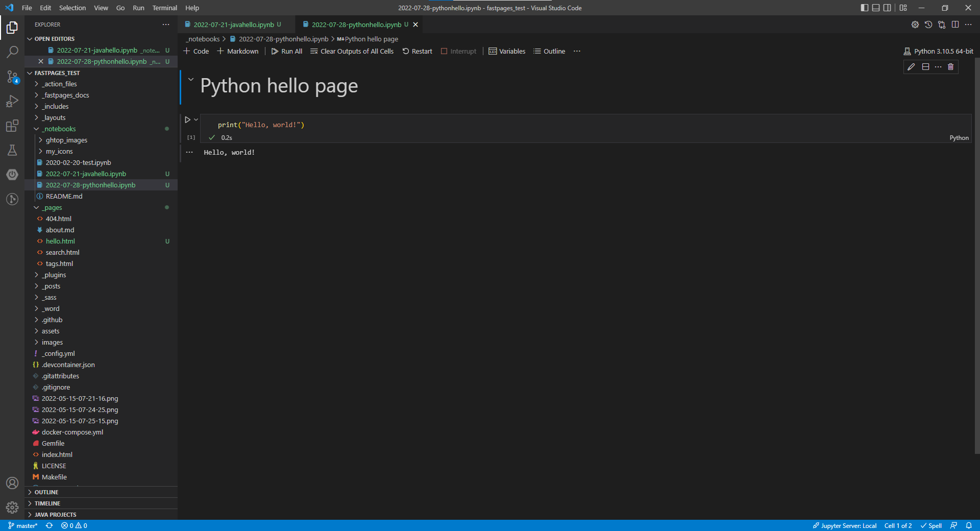
Task: Click Clear Outputs of All Cells
Action: (352, 51)
